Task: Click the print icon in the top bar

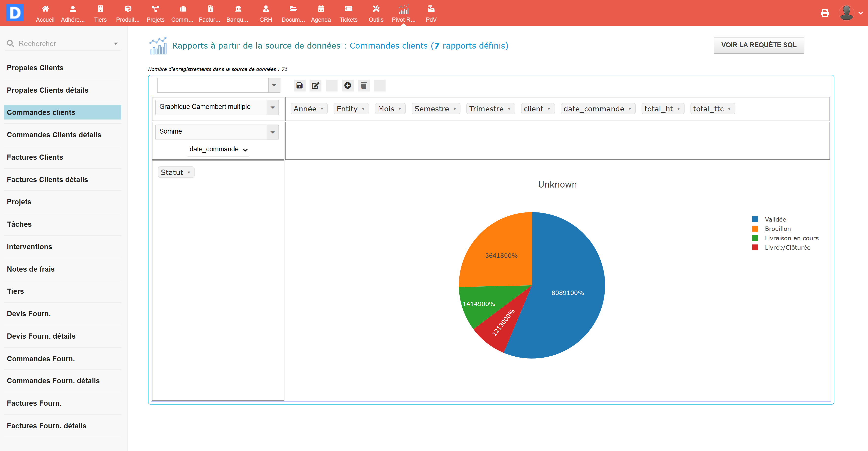Action: (x=824, y=13)
